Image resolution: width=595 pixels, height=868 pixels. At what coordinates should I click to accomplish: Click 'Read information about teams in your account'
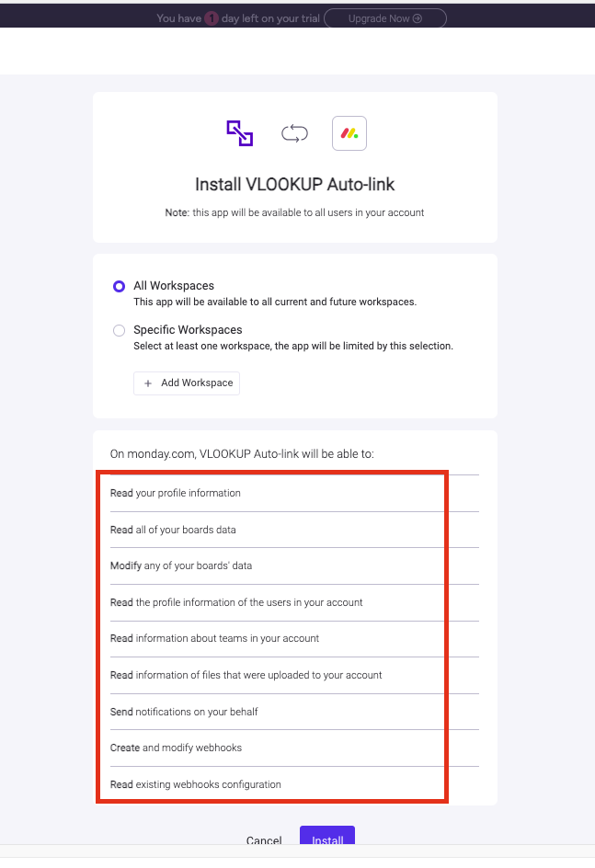pos(214,638)
